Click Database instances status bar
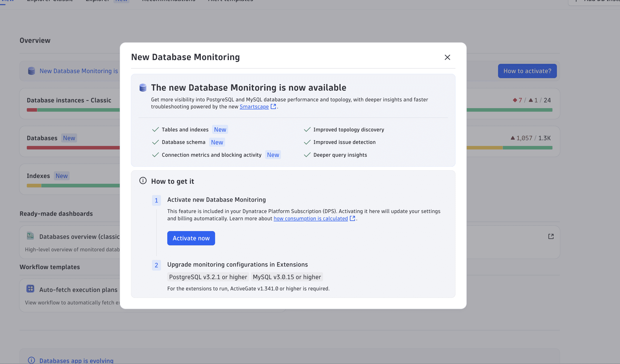620x364 pixels. pyautogui.click(x=73, y=110)
